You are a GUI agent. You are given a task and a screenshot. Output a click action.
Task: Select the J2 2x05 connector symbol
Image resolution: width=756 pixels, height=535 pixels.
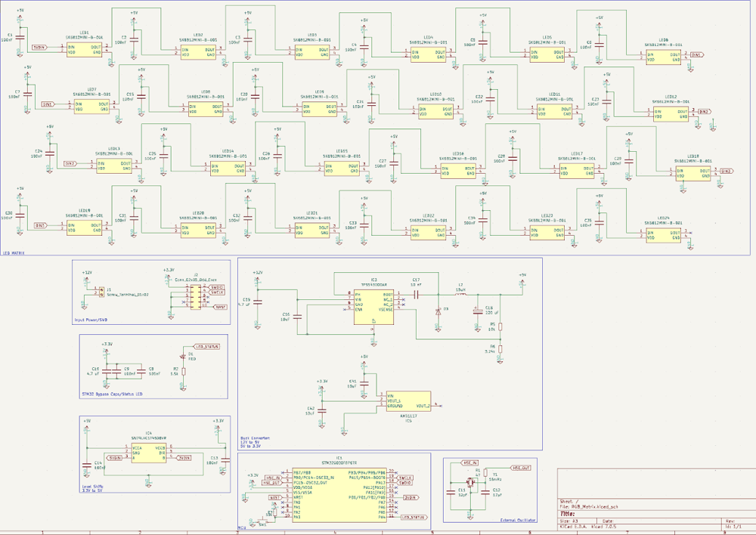point(195,296)
